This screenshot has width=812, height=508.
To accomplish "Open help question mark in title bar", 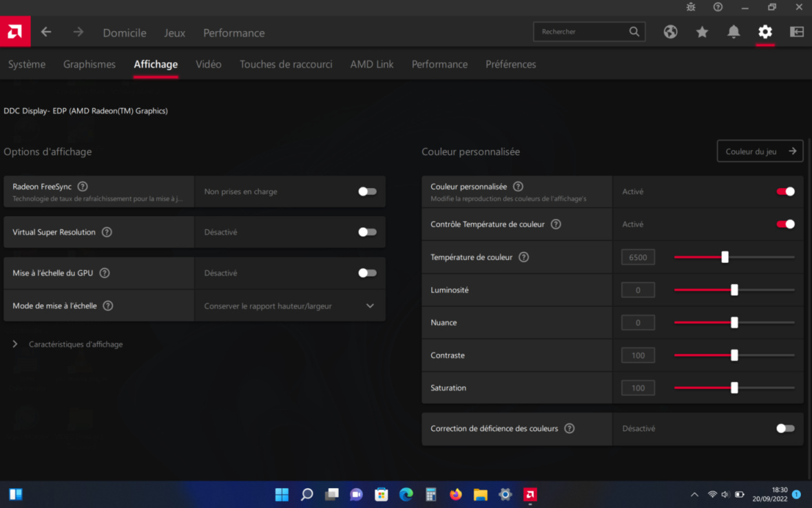I will [718, 7].
